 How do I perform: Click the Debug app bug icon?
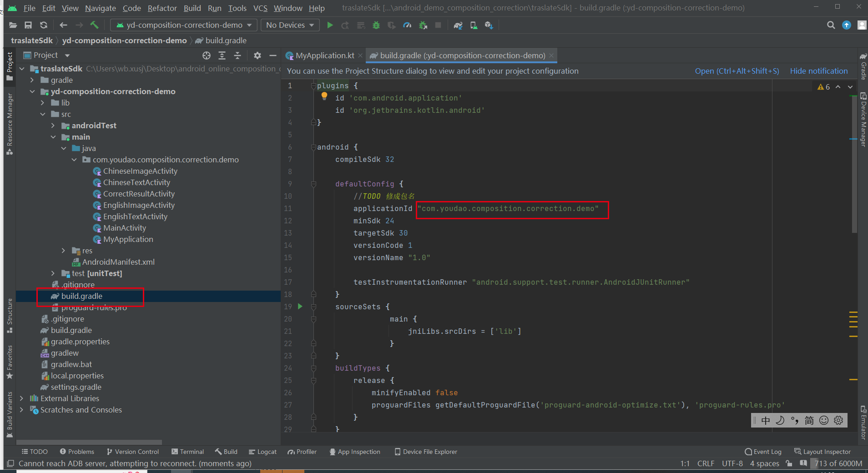pyautogui.click(x=376, y=25)
